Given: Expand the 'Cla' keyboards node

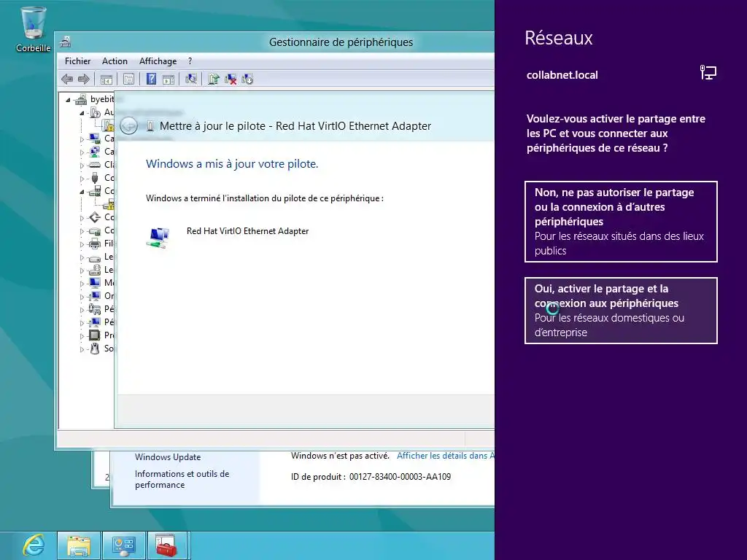Looking at the screenshot, I should 82,166.
